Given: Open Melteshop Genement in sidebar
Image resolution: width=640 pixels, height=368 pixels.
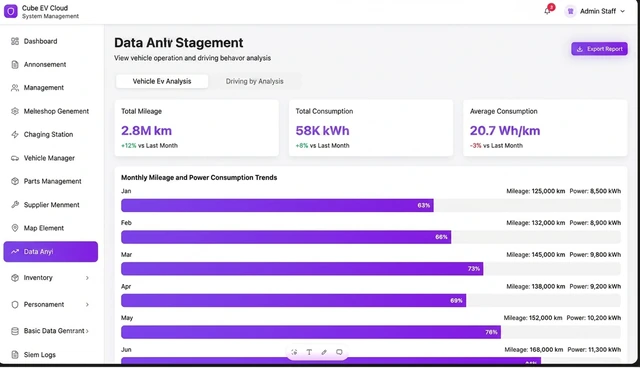Looking at the screenshot, I should point(51,111).
